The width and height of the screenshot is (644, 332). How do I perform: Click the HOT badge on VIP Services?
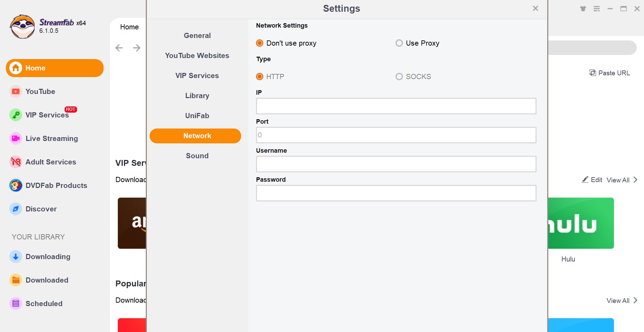tap(70, 109)
